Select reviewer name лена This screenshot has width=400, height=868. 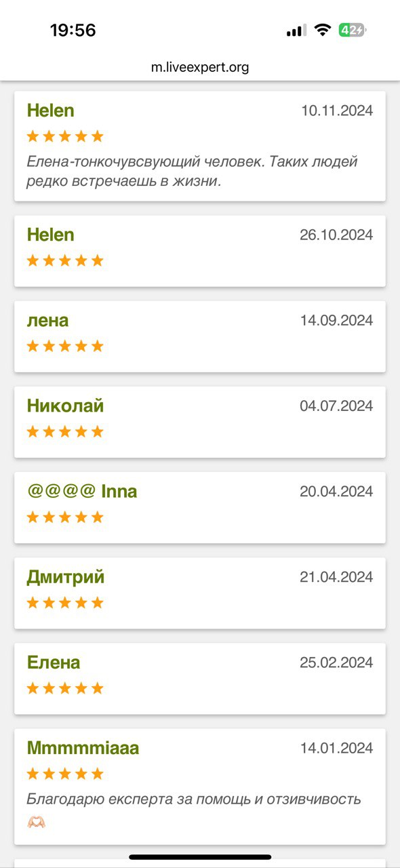tap(47, 320)
